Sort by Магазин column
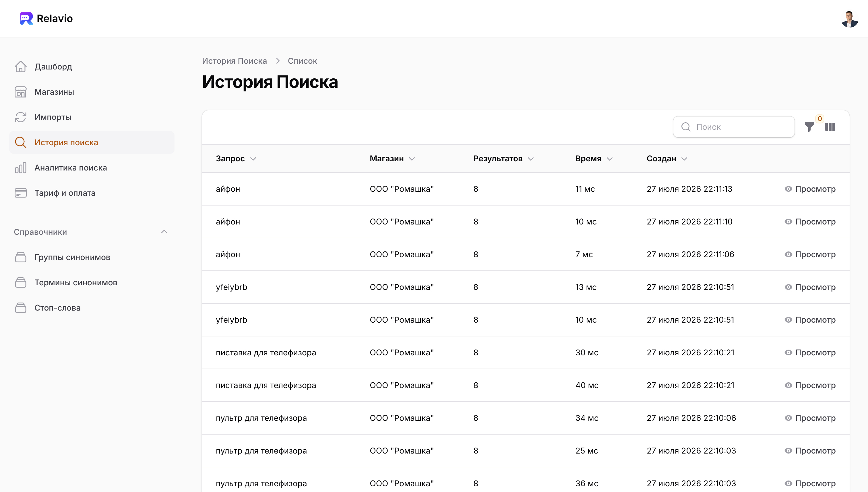The image size is (868, 492). [392, 158]
